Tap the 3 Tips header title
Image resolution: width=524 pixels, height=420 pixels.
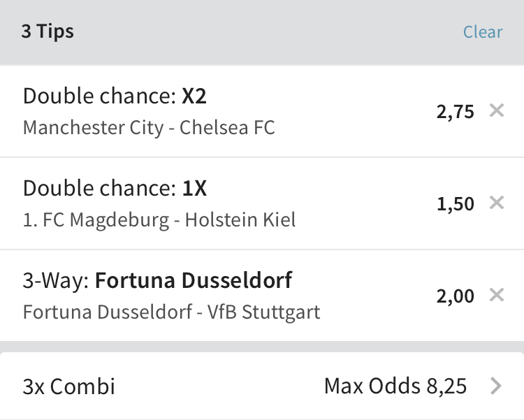pos(48,32)
